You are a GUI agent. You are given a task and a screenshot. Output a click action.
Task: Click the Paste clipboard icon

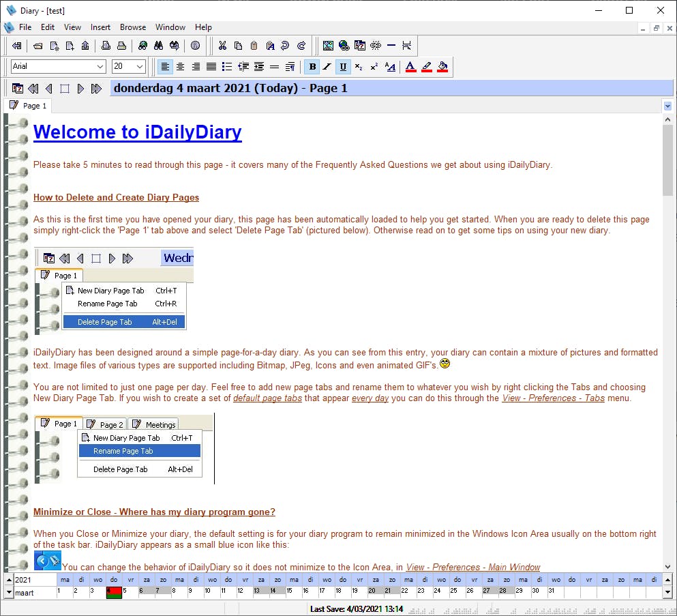(254, 45)
